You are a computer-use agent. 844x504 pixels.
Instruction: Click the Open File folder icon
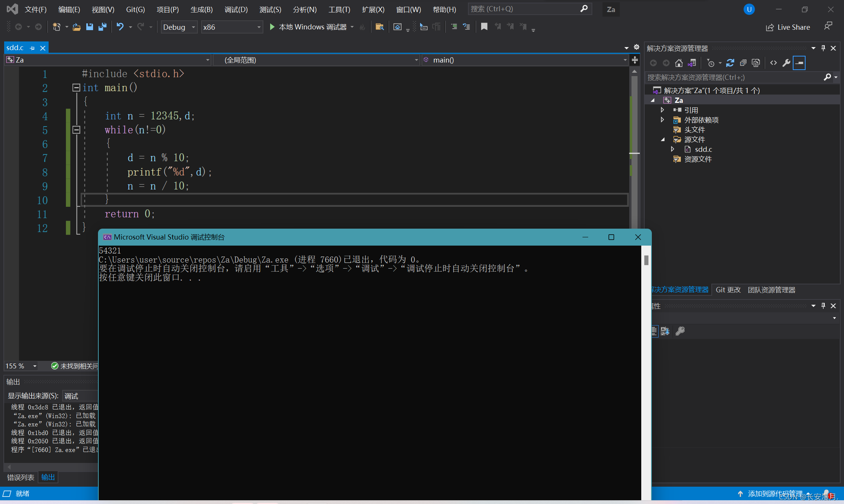coord(76,27)
